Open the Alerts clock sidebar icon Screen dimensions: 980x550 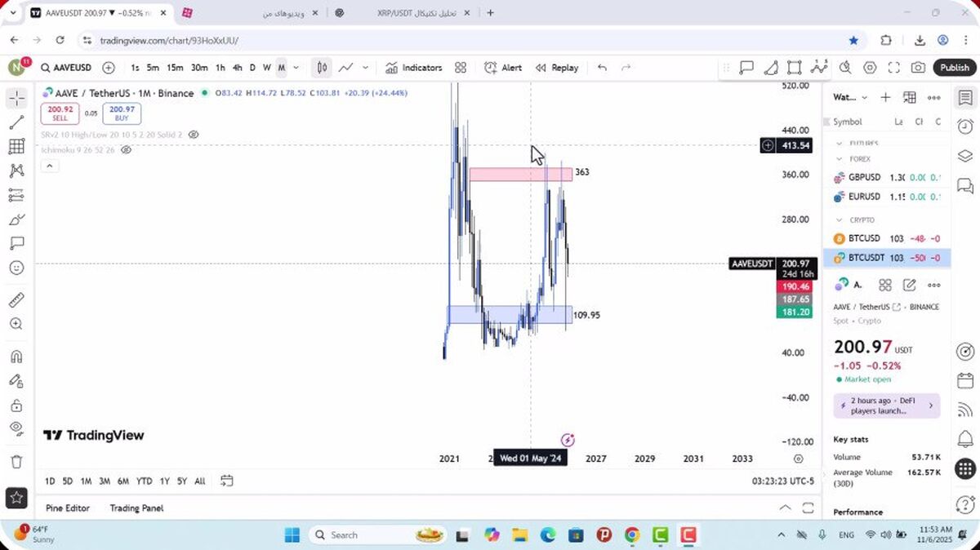(965, 126)
